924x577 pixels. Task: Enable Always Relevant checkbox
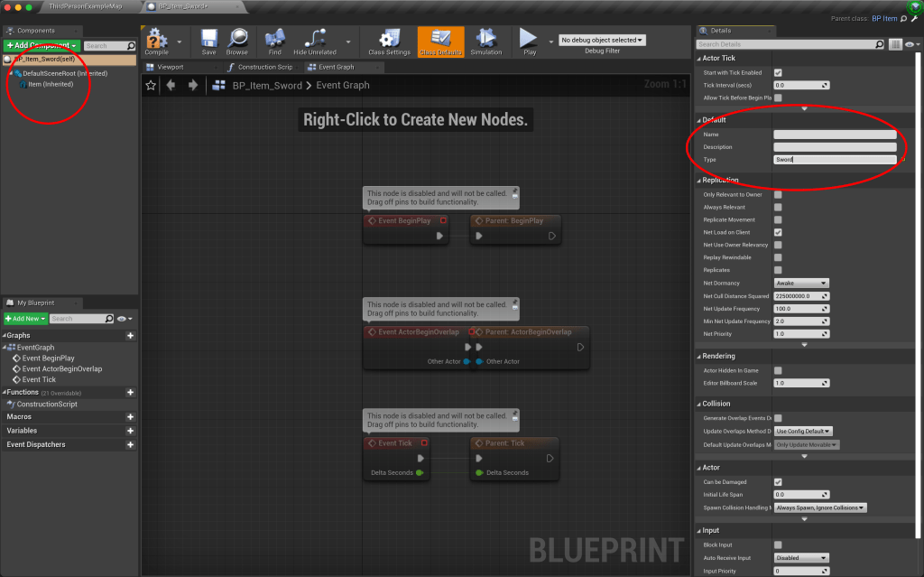point(778,207)
